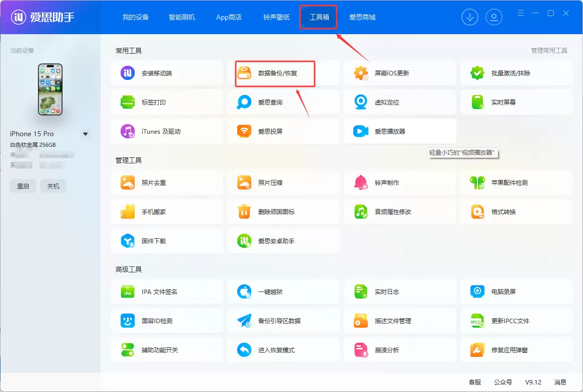Open IPA 文件签名 icon
The height and width of the screenshot is (392, 583).
pyautogui.click(x=128, y=291)
